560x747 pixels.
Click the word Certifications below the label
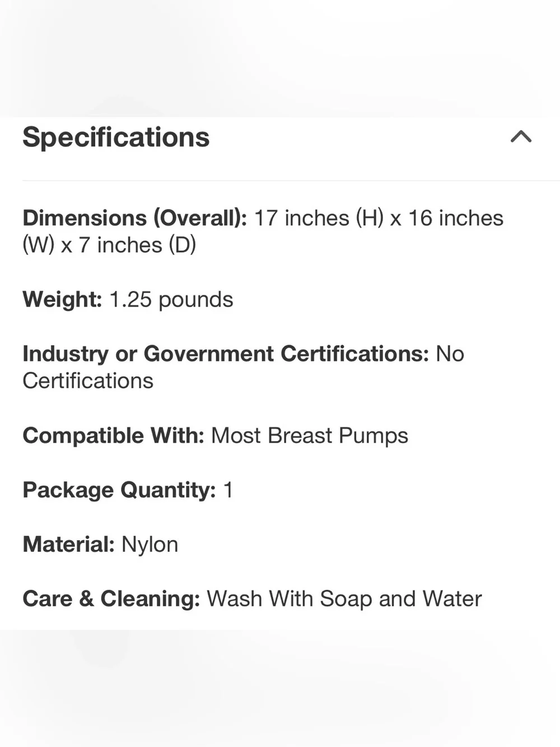tap(88, 381)
